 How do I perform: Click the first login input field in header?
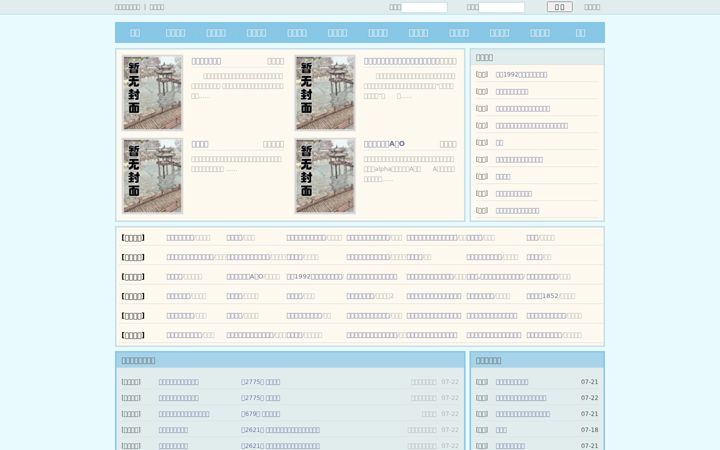click(x=424, y=7)
